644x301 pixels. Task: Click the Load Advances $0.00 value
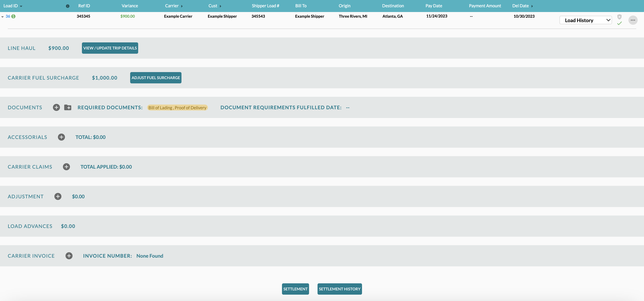[68, 226]
